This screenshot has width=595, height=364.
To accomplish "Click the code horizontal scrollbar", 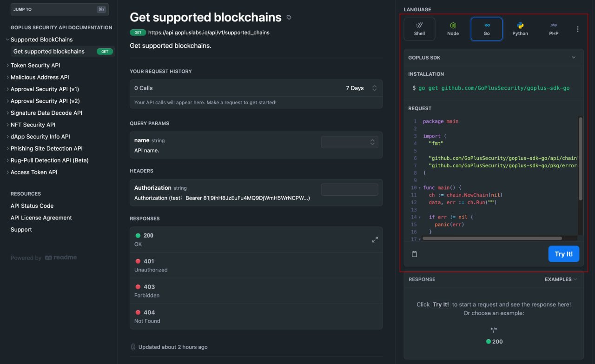I will click(x=492, y=238).
